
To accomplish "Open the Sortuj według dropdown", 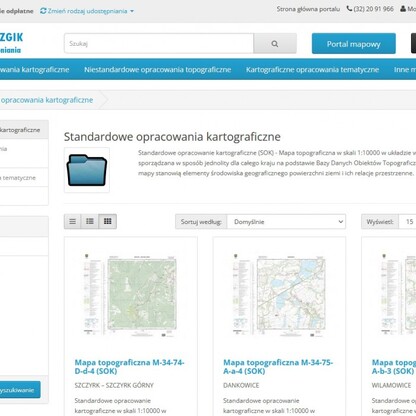I will (x=286, y=222).
